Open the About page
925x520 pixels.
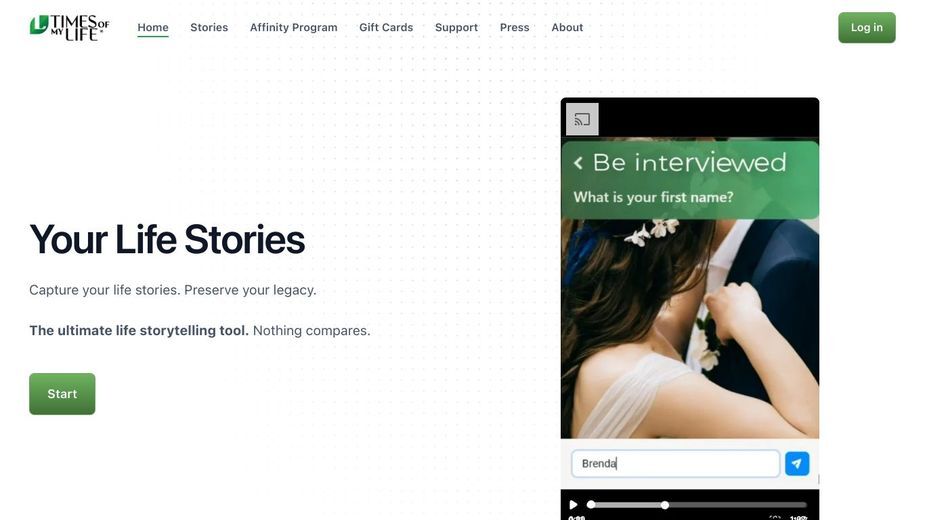click(567, 27)
